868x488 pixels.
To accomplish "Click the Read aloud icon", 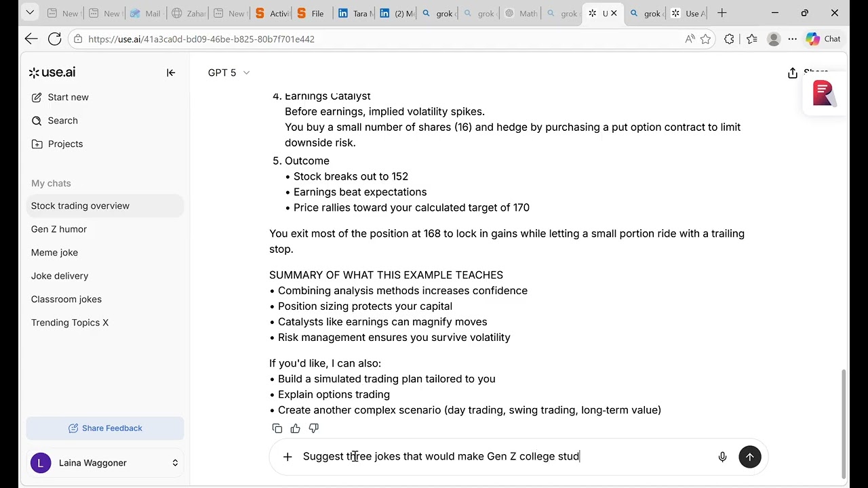I will pyautogui.click(x=690, y=39).
